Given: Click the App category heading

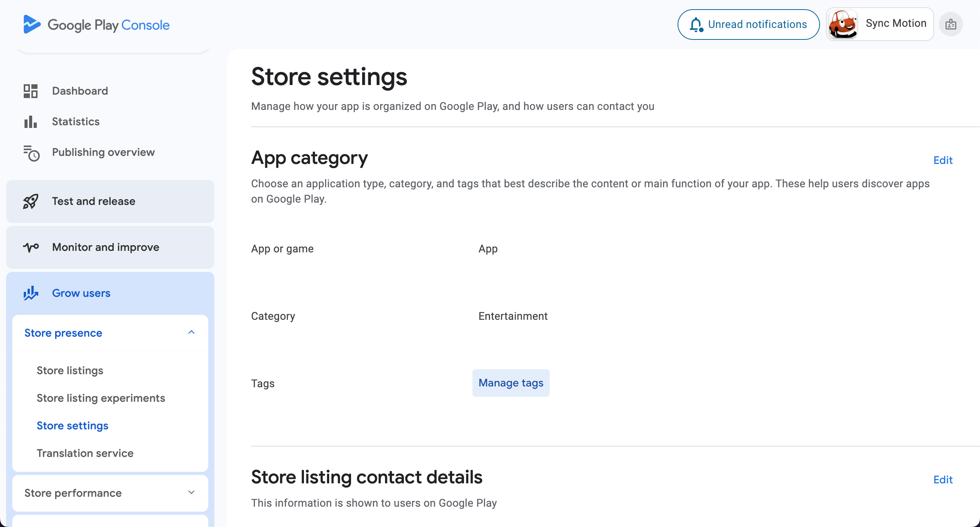Looking at the screenshot, I should (x=309, y=158).
